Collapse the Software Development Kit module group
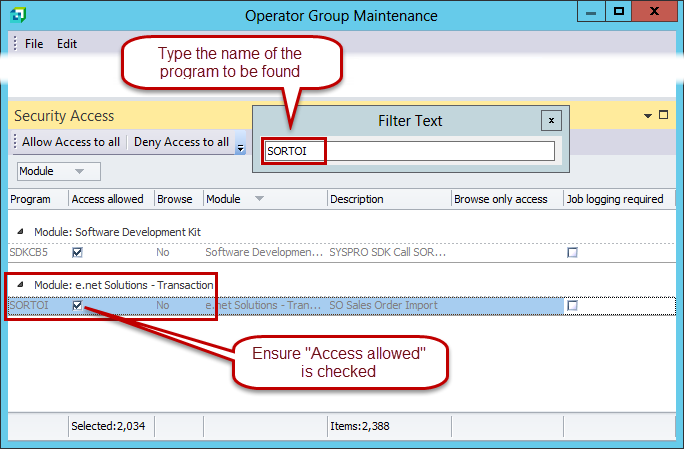684x449 pixels. coord(23,232)
